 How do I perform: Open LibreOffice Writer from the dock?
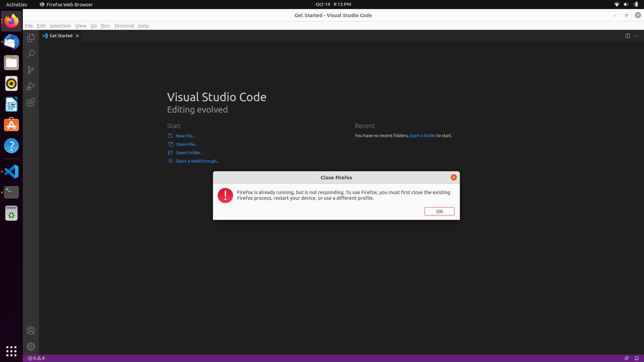coord(11,104)
